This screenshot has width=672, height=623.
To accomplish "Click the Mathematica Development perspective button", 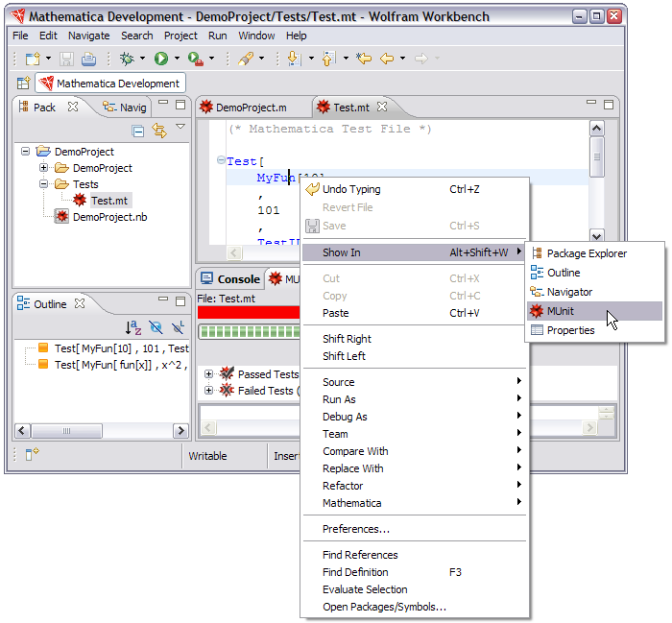I will click(110, 84).
